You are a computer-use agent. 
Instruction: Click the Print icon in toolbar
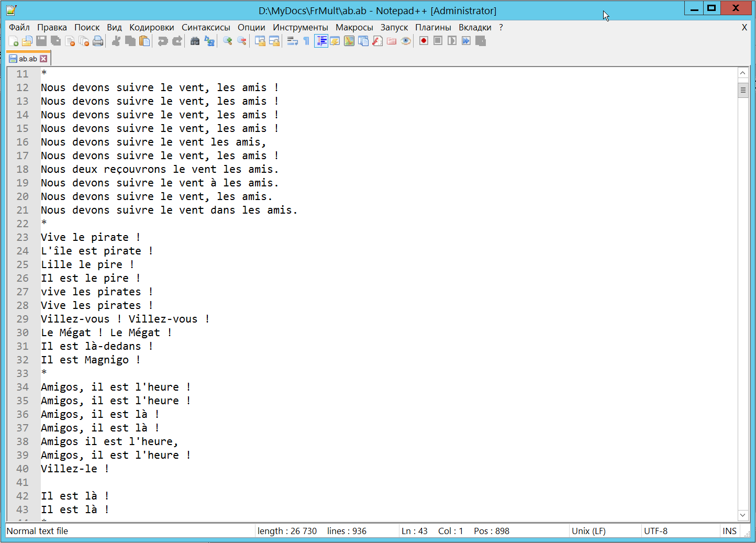98,41
